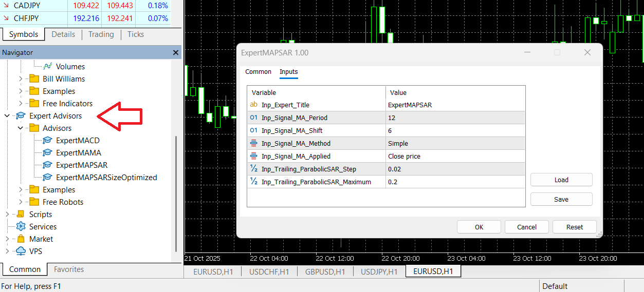This screenshot has width=644, height=292.
Task: Click the CADJPY down-arrow icon
Action: tap(6, 5)
